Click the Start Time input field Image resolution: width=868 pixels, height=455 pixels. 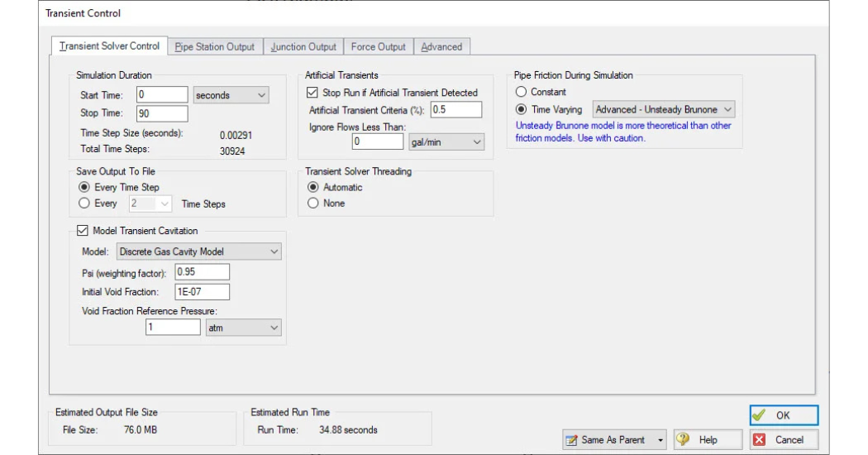[162, 95]
